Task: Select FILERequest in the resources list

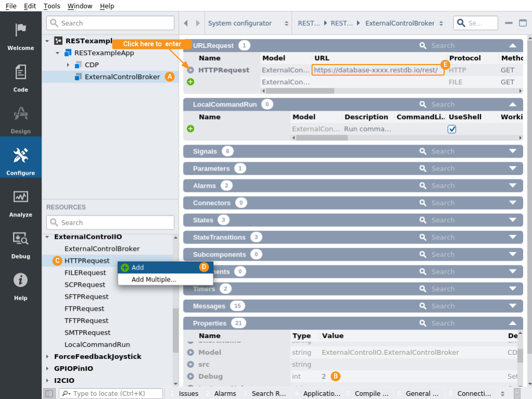Action: pos(85,273)
